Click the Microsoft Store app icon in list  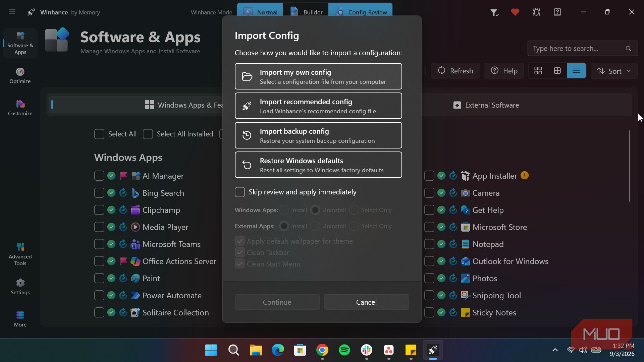click(x=465, y=227)
